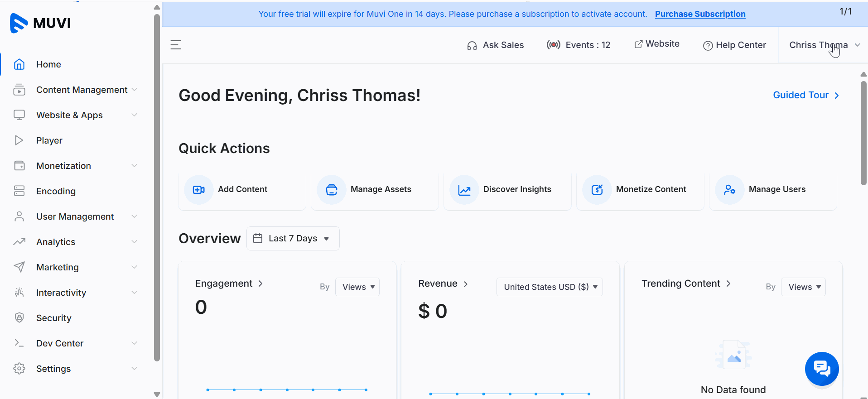Open the chat support bubble

pyautogui.click(x=822, y=369)
